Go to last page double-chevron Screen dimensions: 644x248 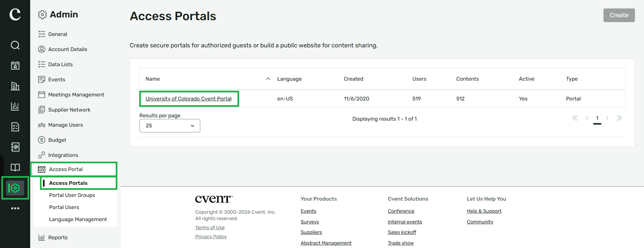pyautogui.click(x=619, y=118)
